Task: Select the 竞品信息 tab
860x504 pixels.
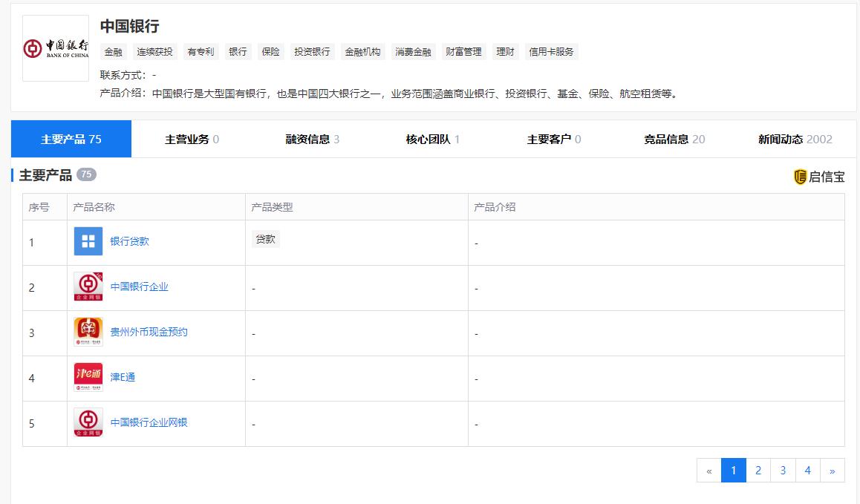Action: click(674, 140)
